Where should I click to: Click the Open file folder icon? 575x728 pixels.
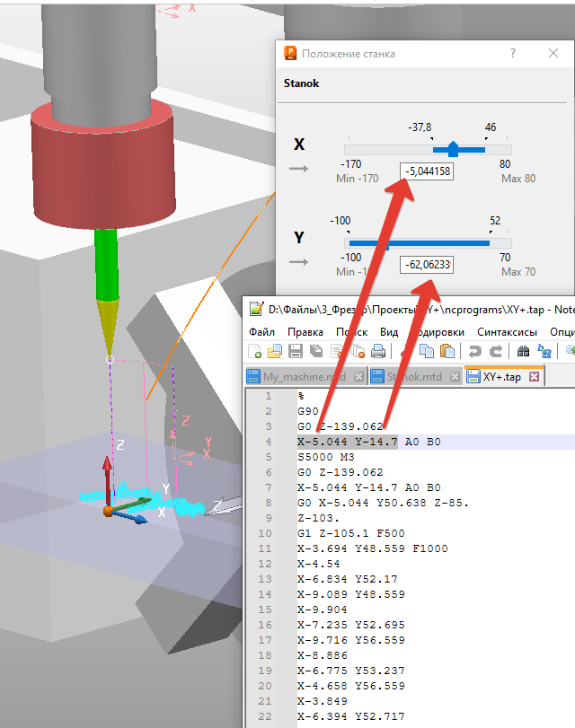point(275,351)
